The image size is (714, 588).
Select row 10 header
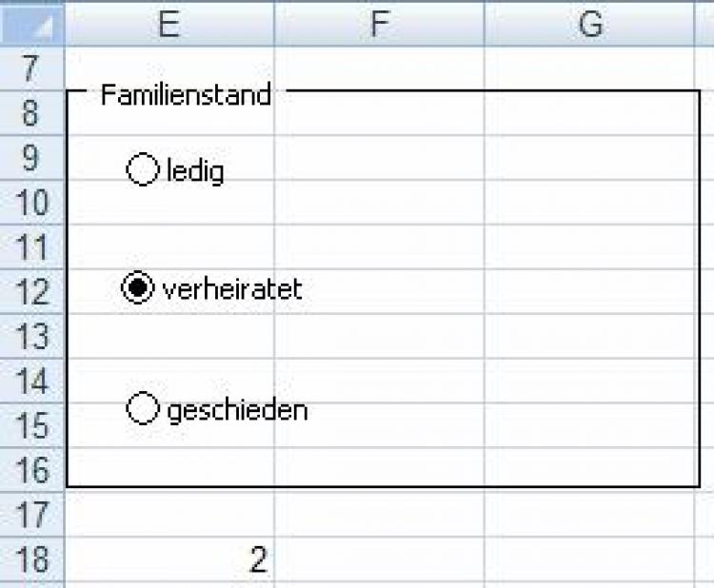(x=32, y=203)
